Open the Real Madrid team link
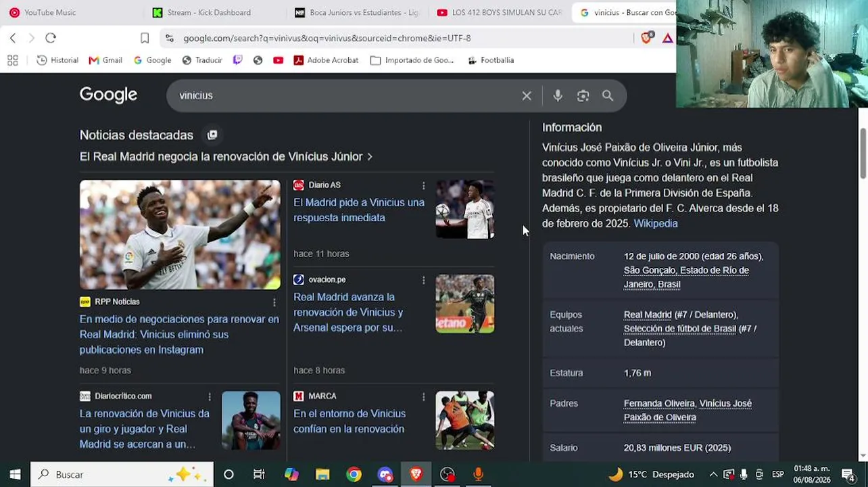The width and height of the screenshot is (868, 487). (x=648, y=315)
